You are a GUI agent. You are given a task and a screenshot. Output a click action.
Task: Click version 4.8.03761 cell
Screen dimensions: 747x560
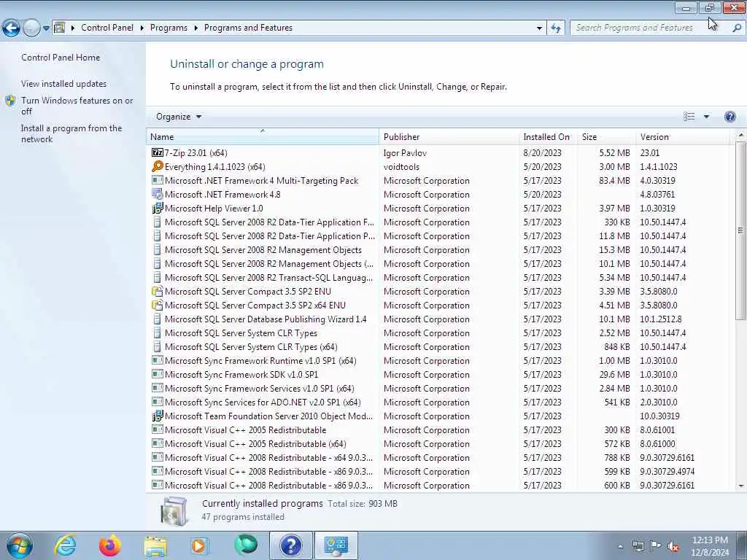(x=657, y=194)
